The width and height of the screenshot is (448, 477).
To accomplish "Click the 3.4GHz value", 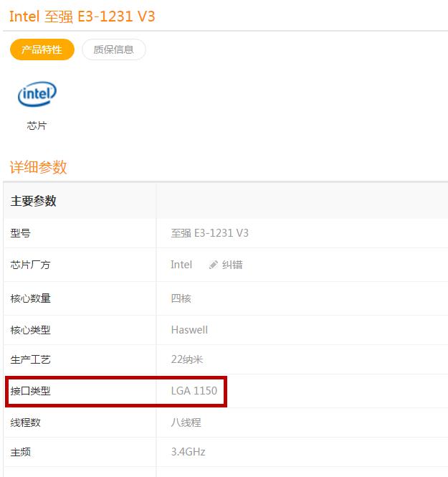I will [188, 452].
